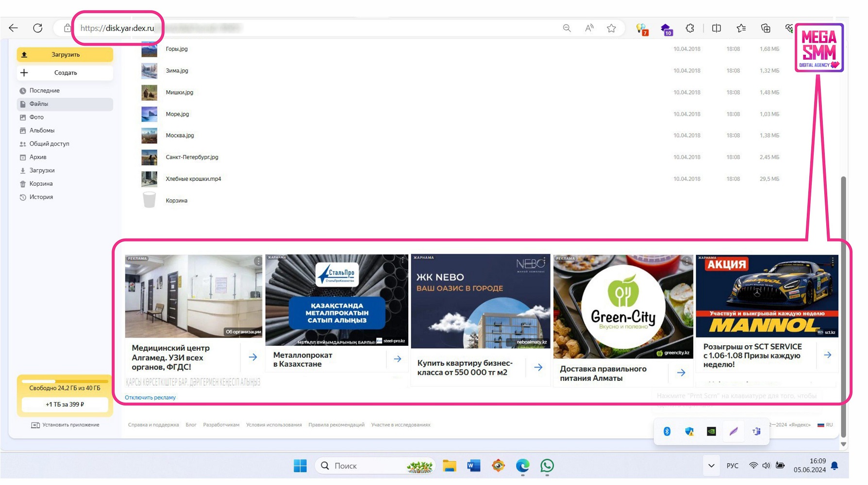Click Установить приложение link
Image resolution: width=868 pixels, height=485 pixels.
coord(66,425)
